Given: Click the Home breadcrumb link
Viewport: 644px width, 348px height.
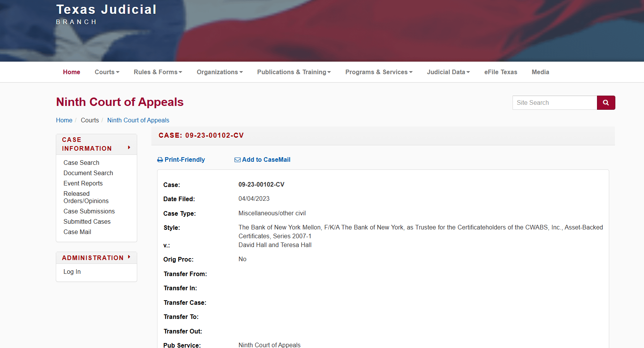Looking at the screenshot, I should [64, 120].
